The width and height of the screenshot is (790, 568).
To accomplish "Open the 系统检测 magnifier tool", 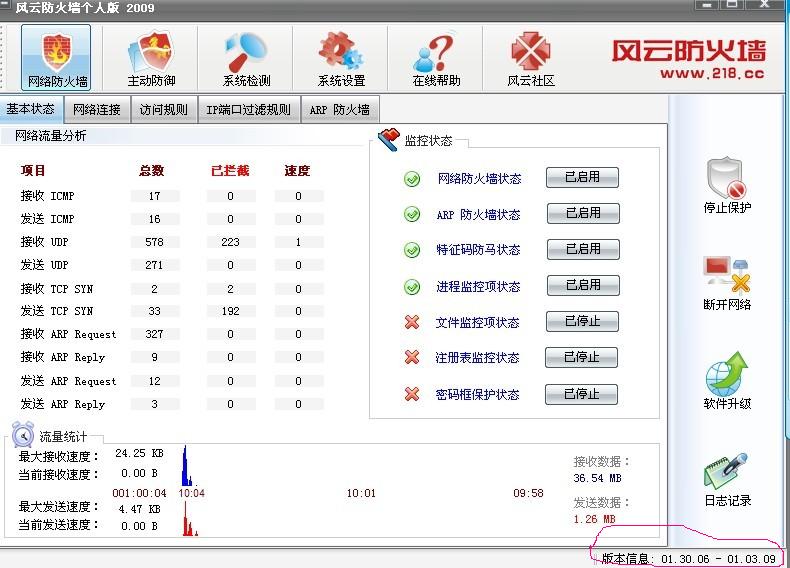I will [x=246, y=57].
